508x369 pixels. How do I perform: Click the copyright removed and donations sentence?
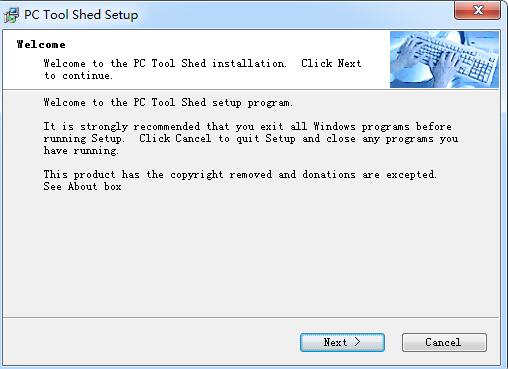pyautogui.click(x=240, y=175)
